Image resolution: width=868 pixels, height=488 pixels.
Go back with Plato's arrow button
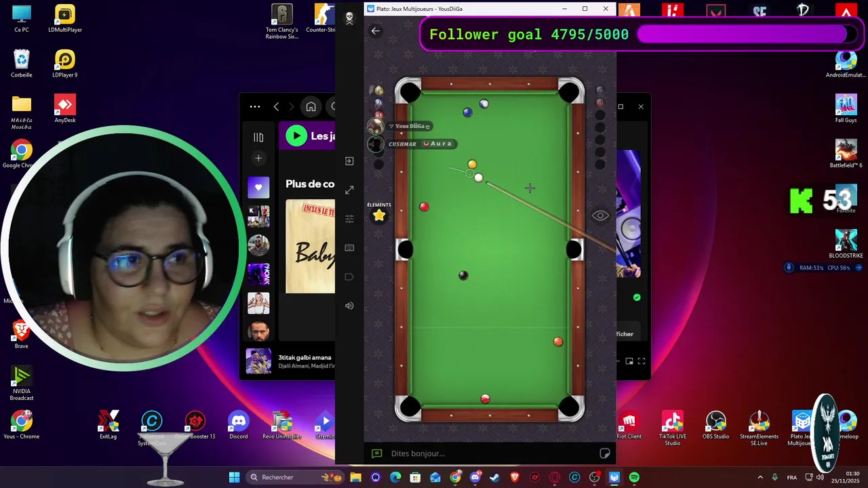[x=376, y=30]
